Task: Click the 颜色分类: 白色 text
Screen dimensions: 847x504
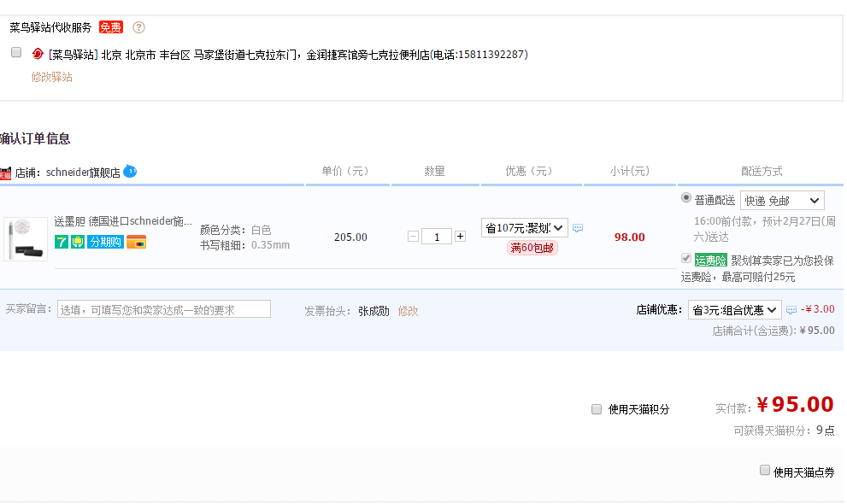Action: click(x=236, y=230)
